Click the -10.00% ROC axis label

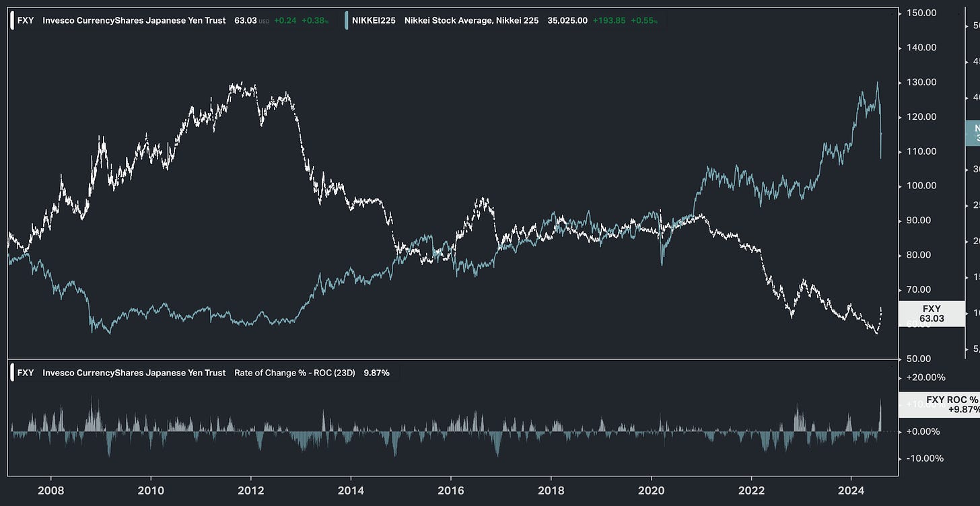point(925,458)
